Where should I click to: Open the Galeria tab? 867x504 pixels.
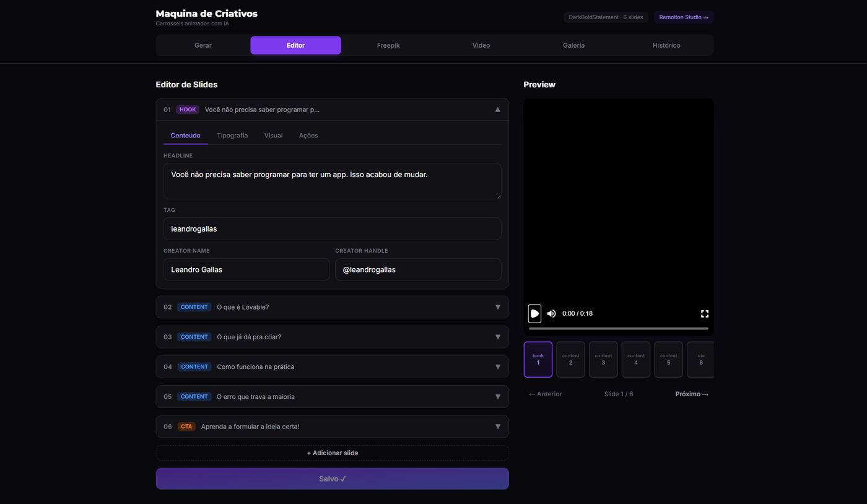pyautogui.click(x=573, y=45)
